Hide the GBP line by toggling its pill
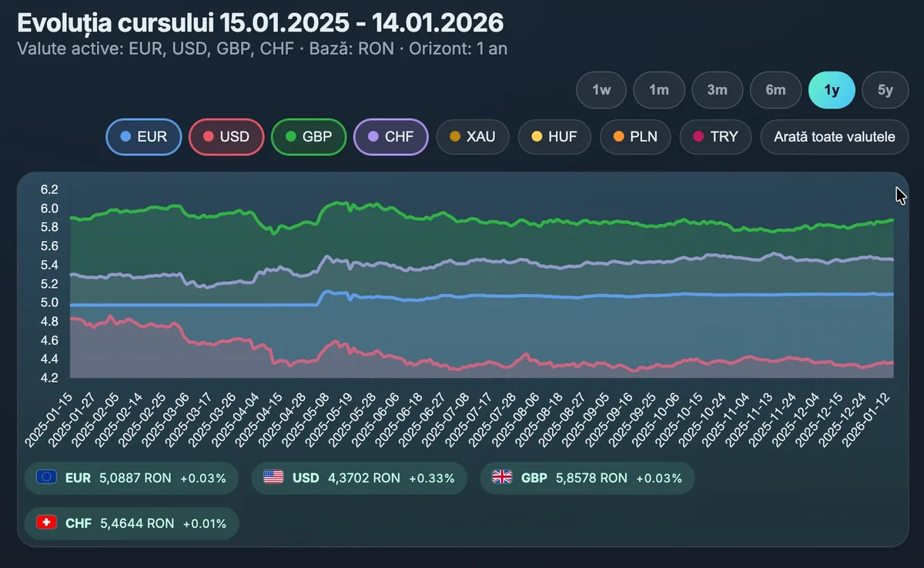Screen dimensions: 924x568 (x=309, y=137)
